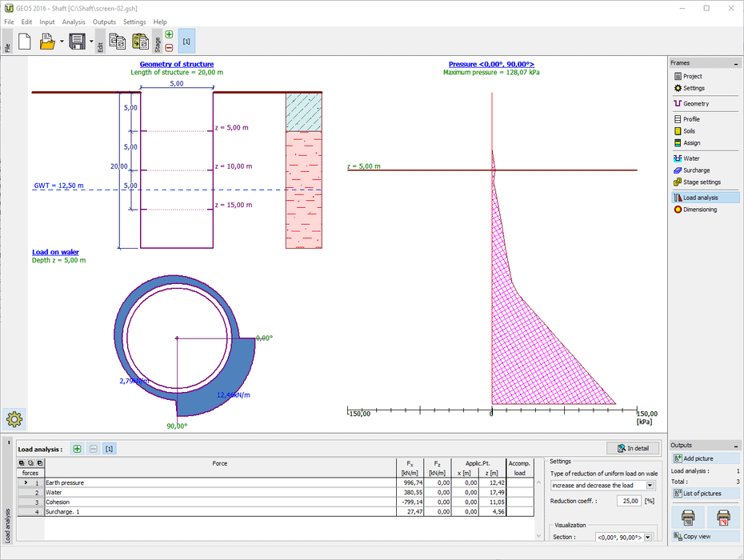Open drawing settings gear icon

point(15,418)
